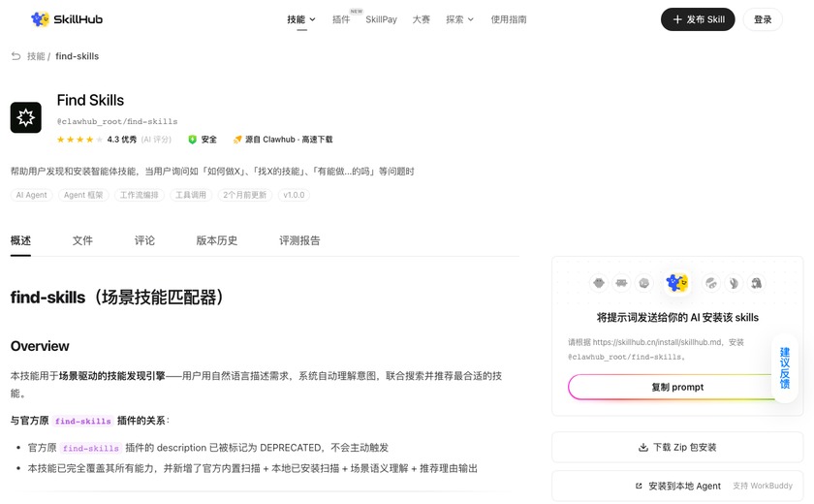Click the 支持 WorkBuddy note

tap(763, 486)
